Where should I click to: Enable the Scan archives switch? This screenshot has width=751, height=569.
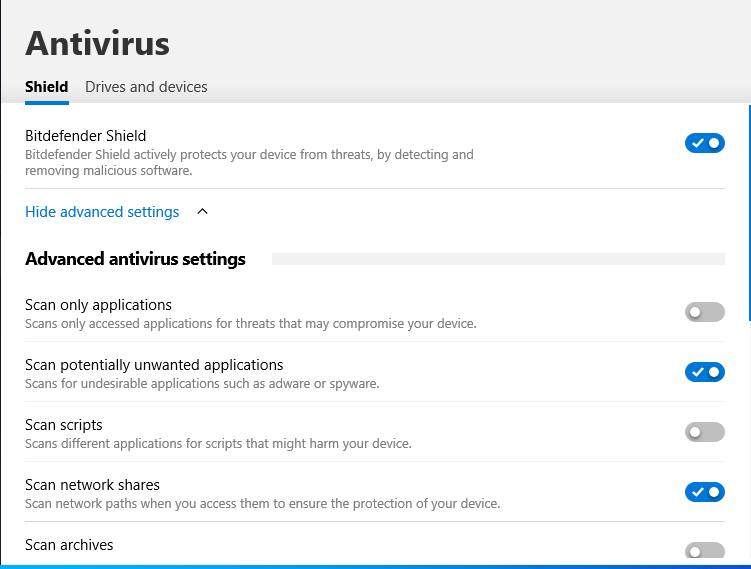[x=704, y=551]
